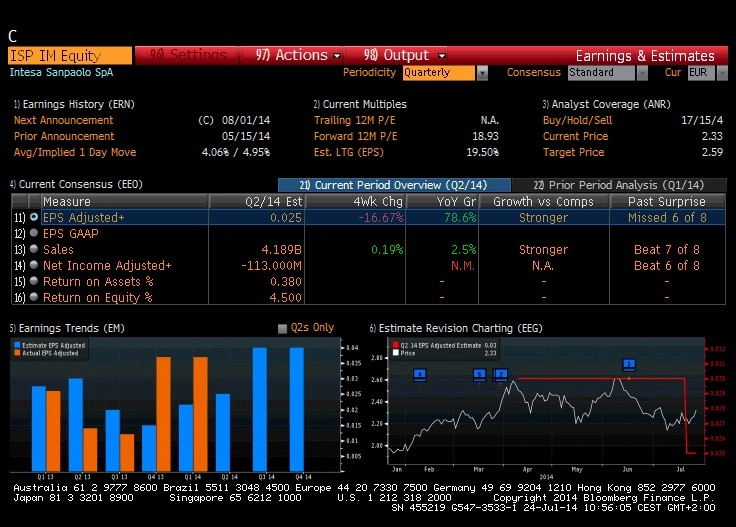Open 4) Current Consensus (EEO)

[76, 184]
